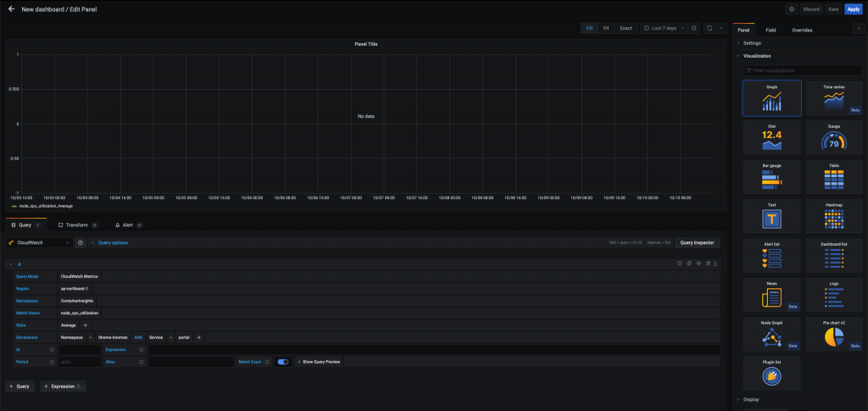Select the Text visualization
Screen dimensions: 868x411
771,216
